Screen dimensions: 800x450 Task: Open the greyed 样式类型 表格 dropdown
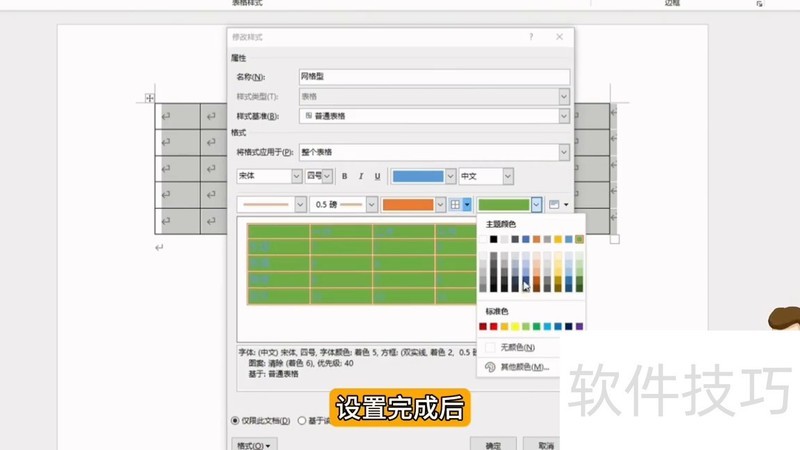pos(564,96)
